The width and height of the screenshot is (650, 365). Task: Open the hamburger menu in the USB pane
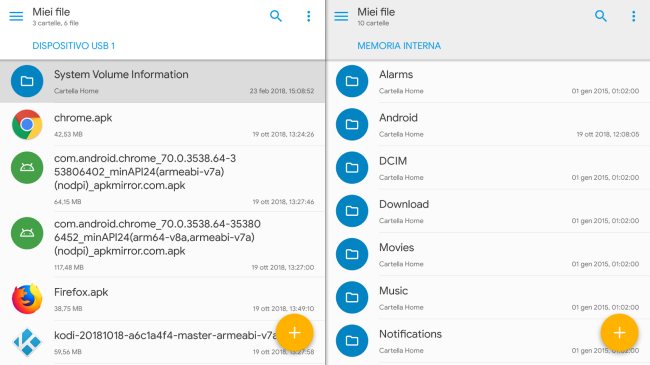point(16,16)
